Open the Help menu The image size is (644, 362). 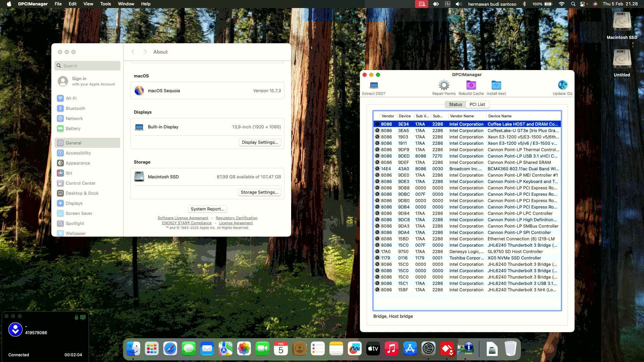146,4
